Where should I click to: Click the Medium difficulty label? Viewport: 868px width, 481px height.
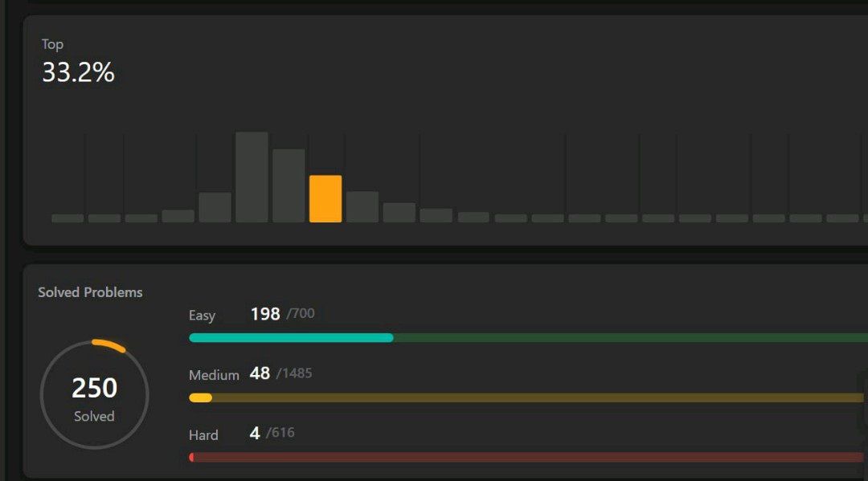pos(214,375)
